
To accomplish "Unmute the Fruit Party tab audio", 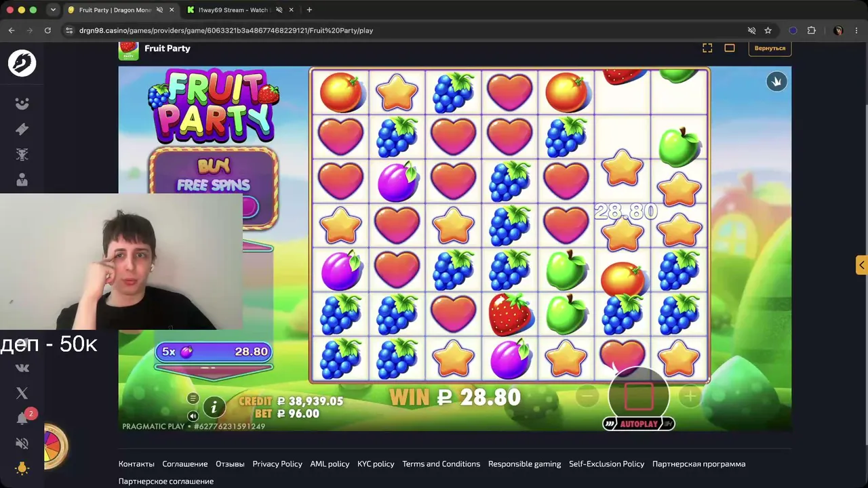I will point(159,10).
